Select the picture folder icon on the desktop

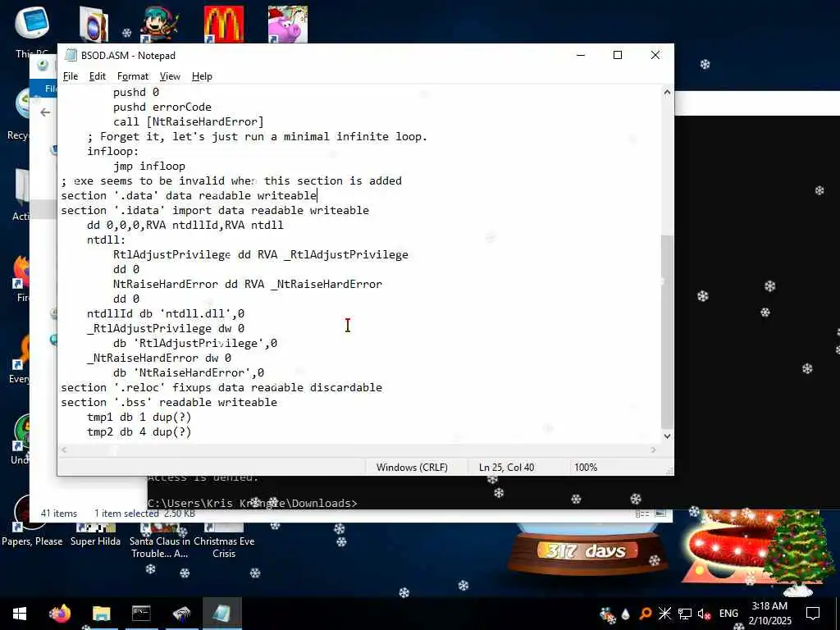(x=94, y=24)
